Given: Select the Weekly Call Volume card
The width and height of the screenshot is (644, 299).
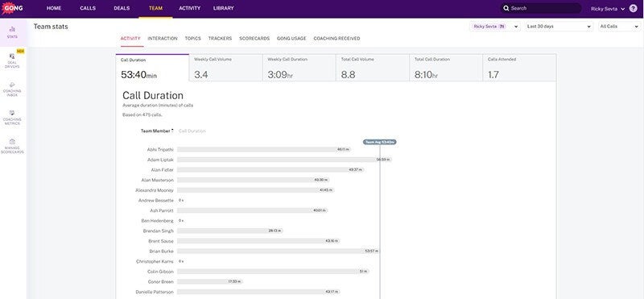Looking at the screenshot, I should [226, 68].
